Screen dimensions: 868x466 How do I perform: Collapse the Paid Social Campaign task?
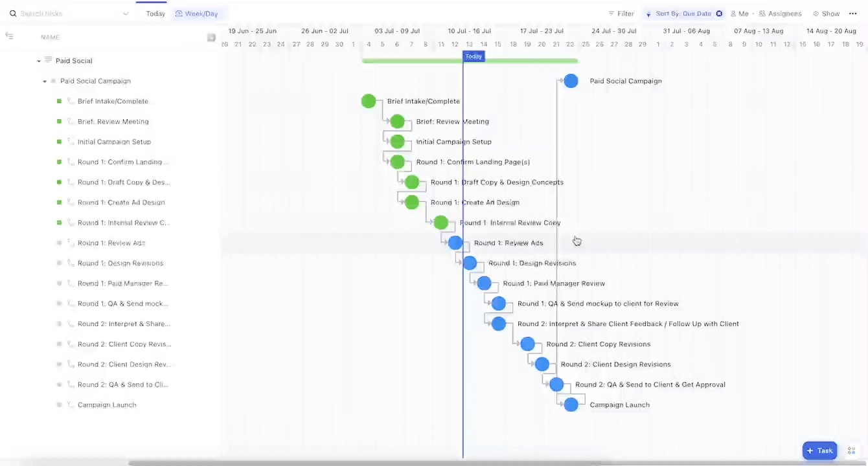click(x=44, y=81)
